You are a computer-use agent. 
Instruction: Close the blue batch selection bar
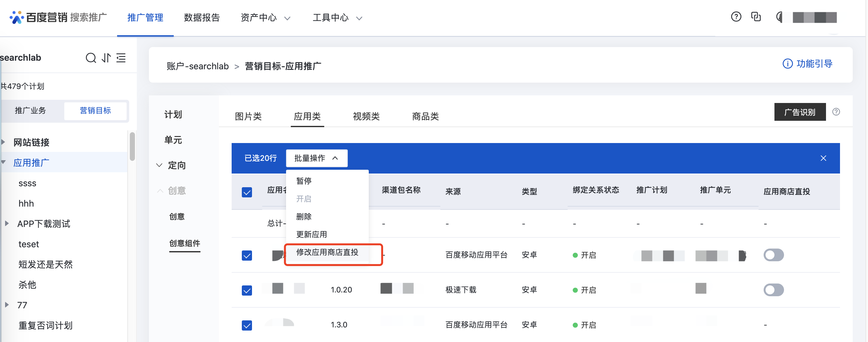point(823,158)
